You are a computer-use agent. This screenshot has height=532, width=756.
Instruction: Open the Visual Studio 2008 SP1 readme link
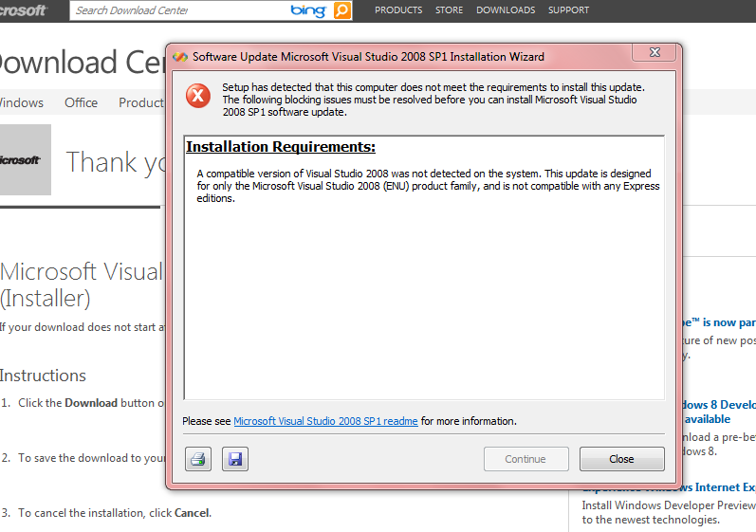[325, 421]
